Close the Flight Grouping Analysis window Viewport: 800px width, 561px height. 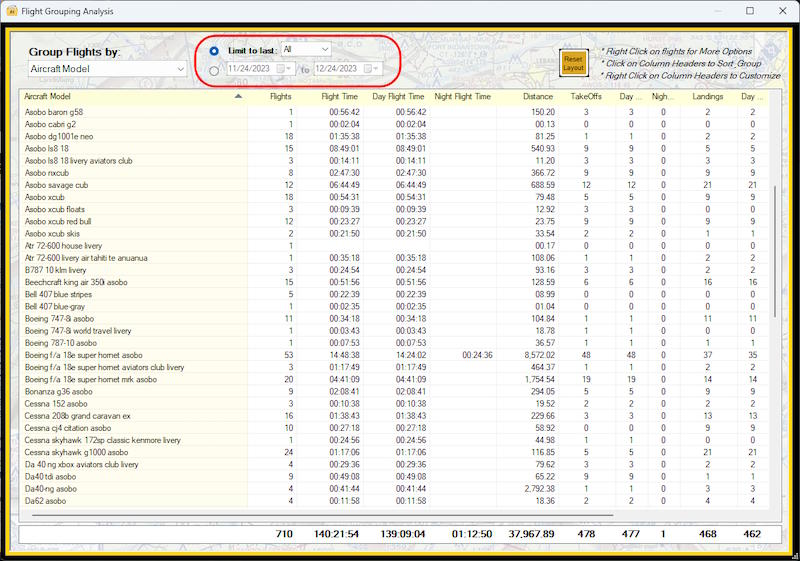coord(783,11)
